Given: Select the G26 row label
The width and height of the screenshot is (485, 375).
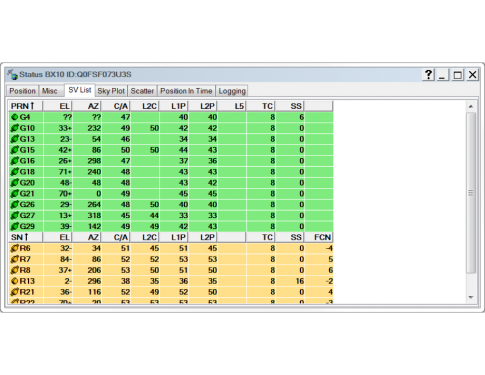Looking at the screenshot, I should click(27, 204).
